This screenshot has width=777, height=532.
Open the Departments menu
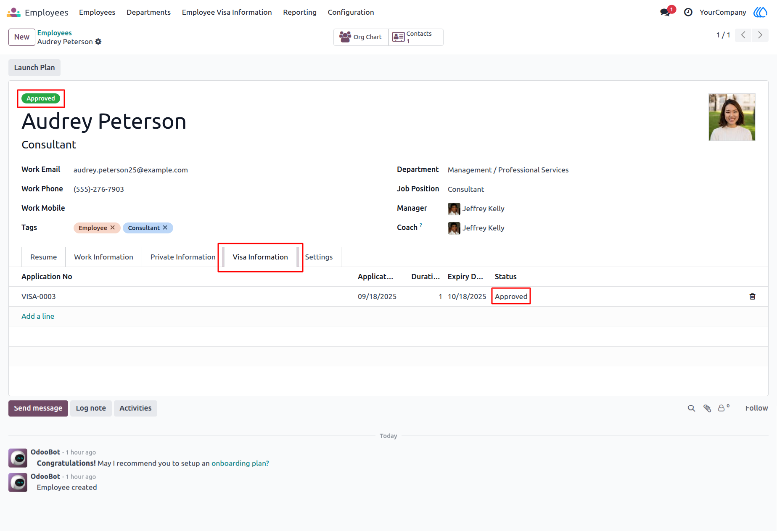coord(148,12)
